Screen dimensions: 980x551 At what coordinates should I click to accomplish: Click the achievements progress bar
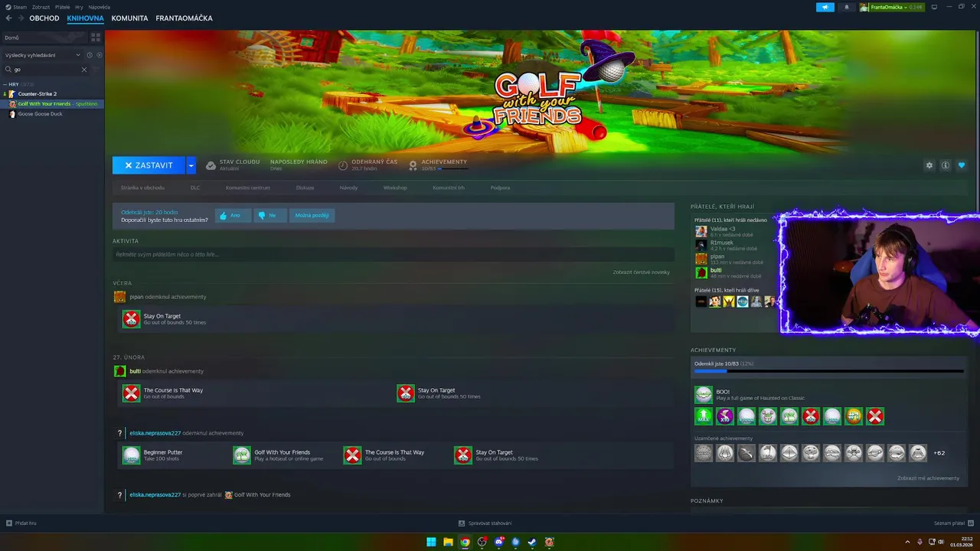(x=828, y=371)
